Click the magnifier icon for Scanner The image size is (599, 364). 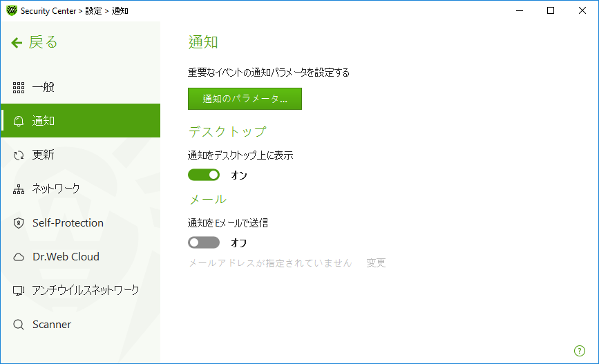19,325
